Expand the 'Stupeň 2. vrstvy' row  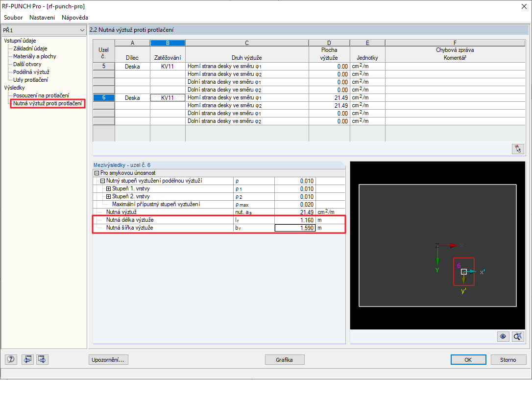[109, 197]
